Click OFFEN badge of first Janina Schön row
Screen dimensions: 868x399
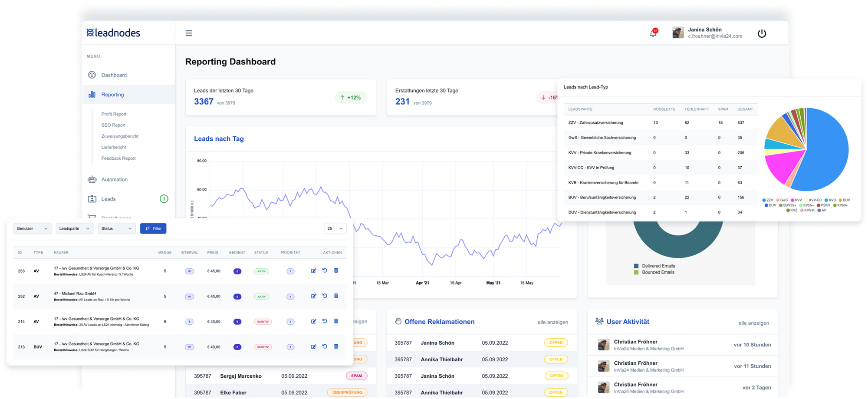coord(556,343)
